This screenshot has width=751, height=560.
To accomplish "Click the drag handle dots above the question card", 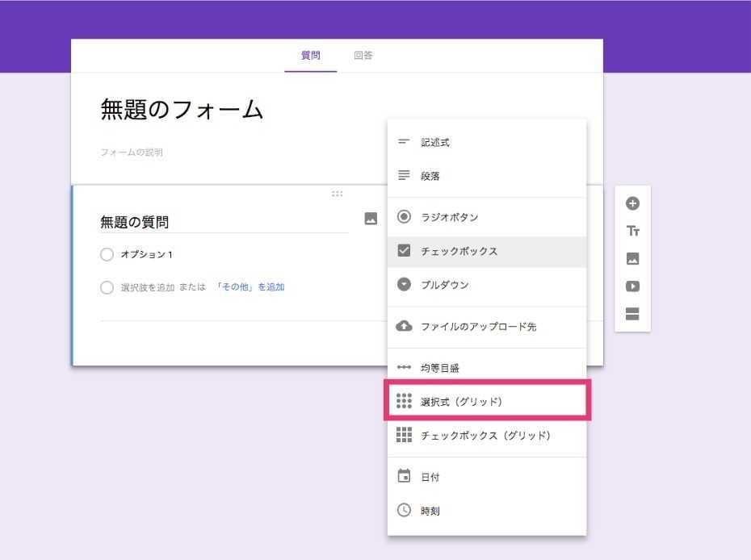I will [x=337, y=194].
